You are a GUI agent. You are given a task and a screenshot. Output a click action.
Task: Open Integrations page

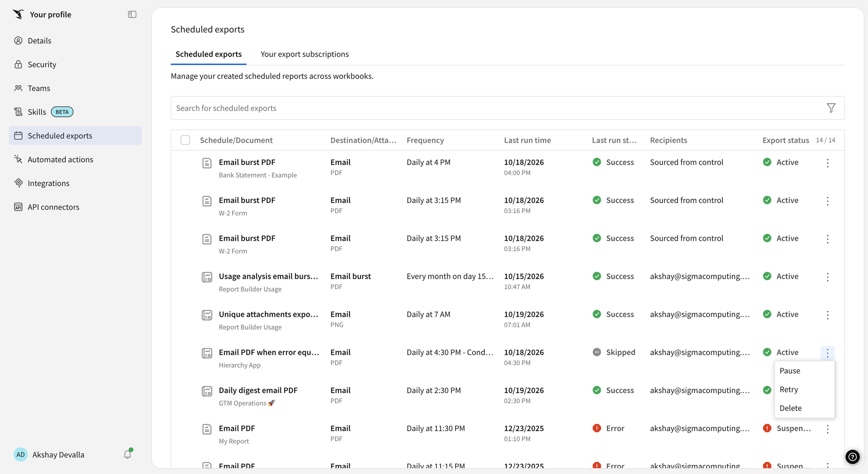coord(75,183)
